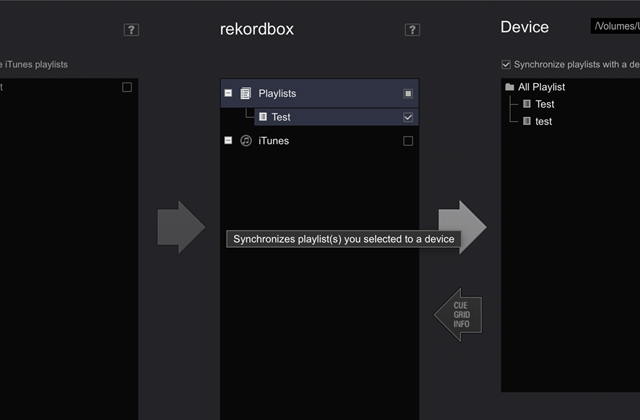Click the capitalized Test playlist icon on Device
Image resolution: width=640 pixels, height=420 pixels.
pyautogui.click(x=527, y=104)
